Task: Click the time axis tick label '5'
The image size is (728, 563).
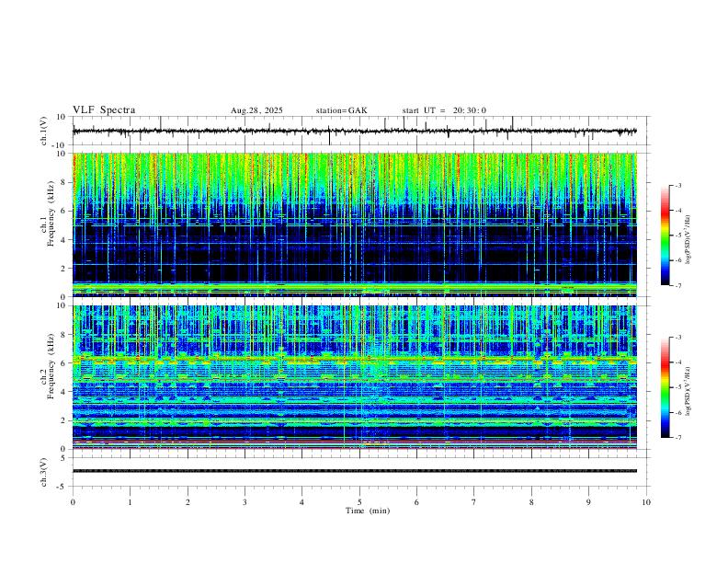Action: [359, 502]
